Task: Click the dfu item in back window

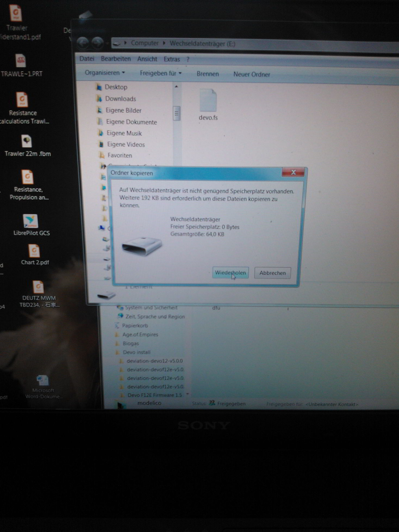Action: (216, 308)
